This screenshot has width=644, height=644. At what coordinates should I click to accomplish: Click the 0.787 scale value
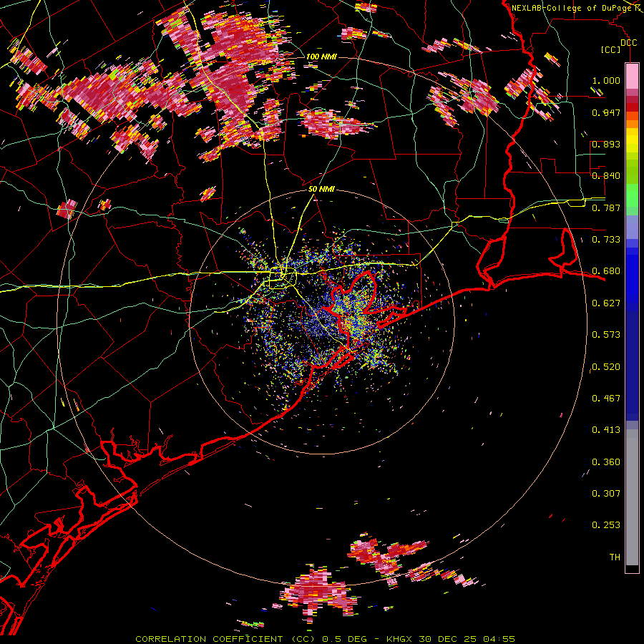(x=606, y=208)
